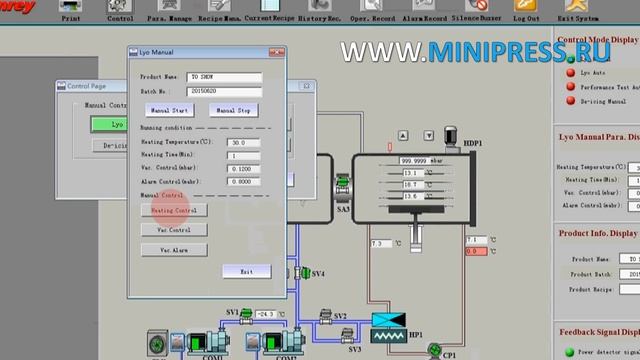Viewport: 640px width, 360px height.
Task: Click the chamber pressure 999.9999 mbar value
Action: click(x=414, y=161)
